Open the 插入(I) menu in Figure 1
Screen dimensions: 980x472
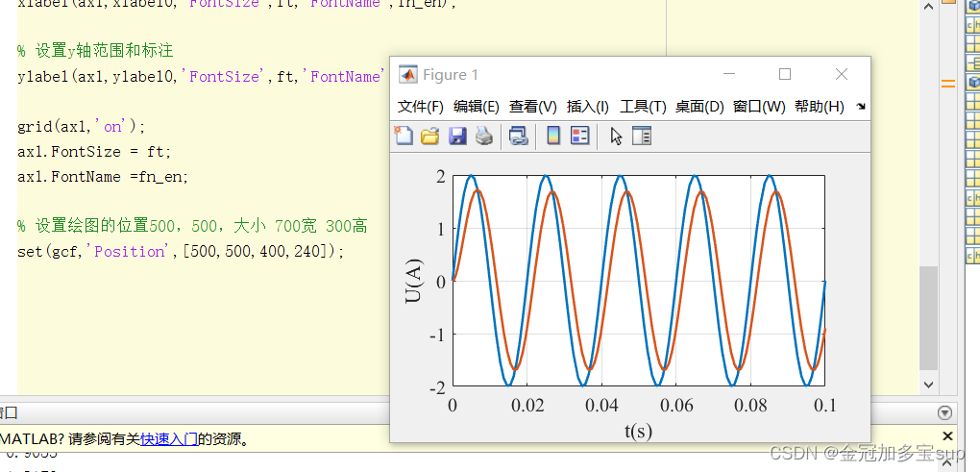tap(587, 107)
